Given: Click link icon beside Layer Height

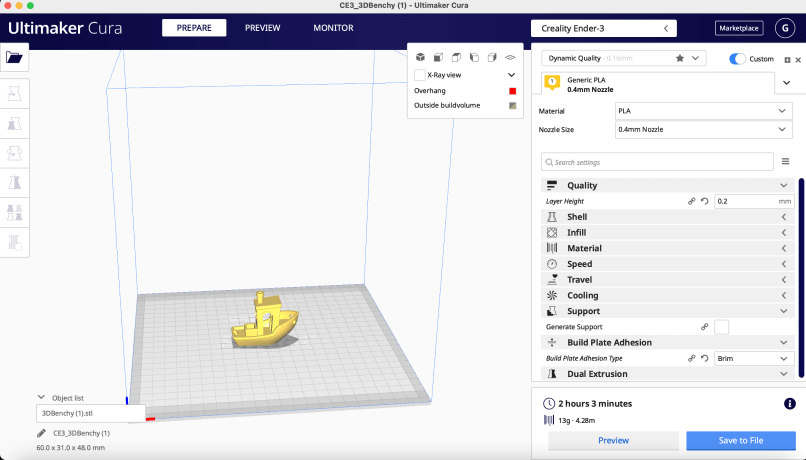Looking at the screenshot, I should click(x=691, y=201).
